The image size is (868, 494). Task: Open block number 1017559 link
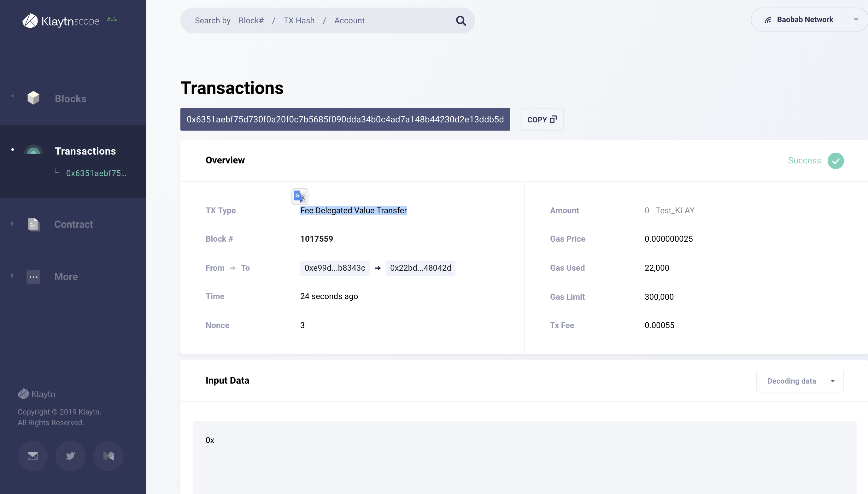(x=316, y=239)
